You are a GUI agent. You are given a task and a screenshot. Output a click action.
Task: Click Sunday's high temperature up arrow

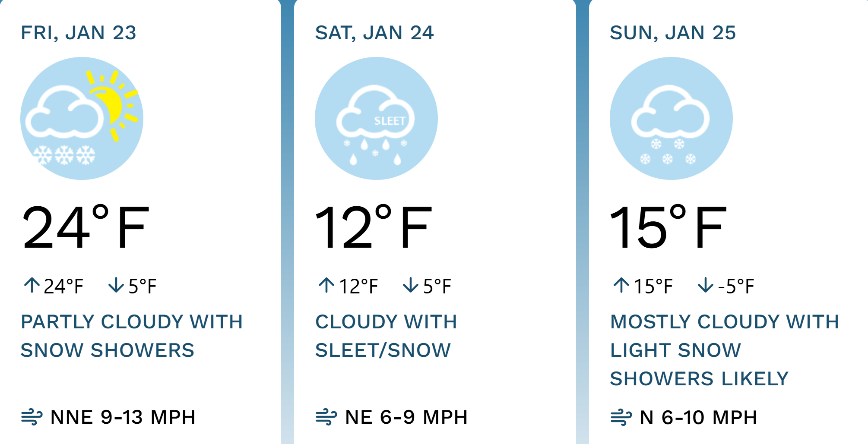click(x=621, y=285)
